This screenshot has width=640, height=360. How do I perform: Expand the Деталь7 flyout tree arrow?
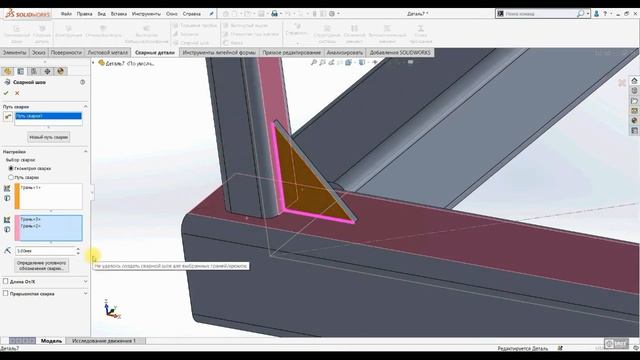(93, 63)
